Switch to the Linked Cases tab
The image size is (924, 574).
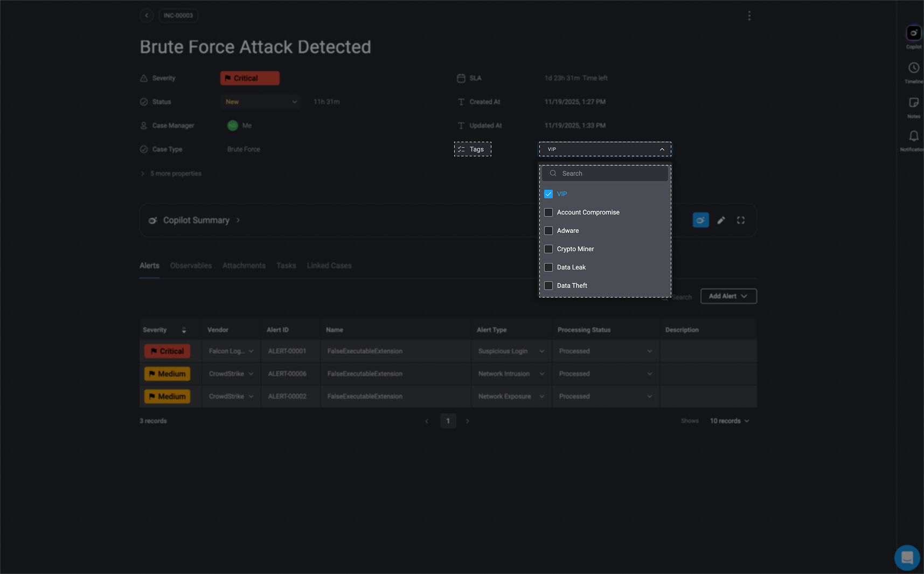pyautogui.click(x=329, y=266)
